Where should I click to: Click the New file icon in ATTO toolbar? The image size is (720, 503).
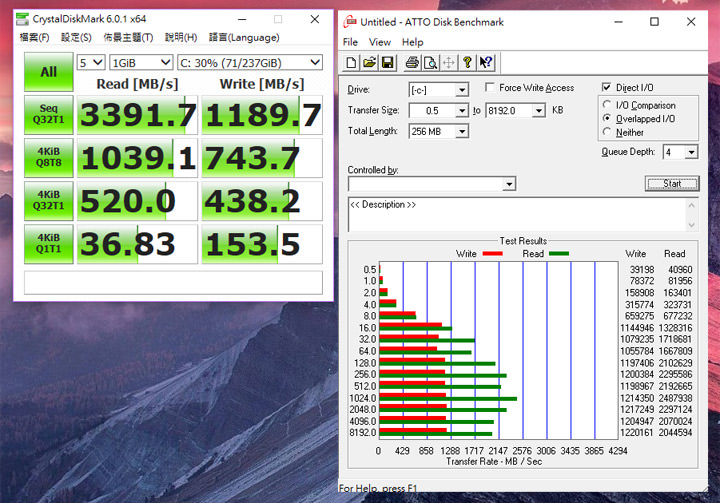click(x=352, y=63)
